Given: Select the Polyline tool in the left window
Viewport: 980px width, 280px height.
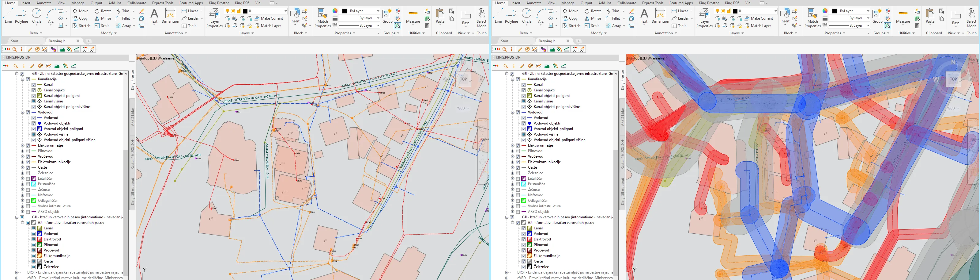Looking at the screenshot, I should point(21,16).
